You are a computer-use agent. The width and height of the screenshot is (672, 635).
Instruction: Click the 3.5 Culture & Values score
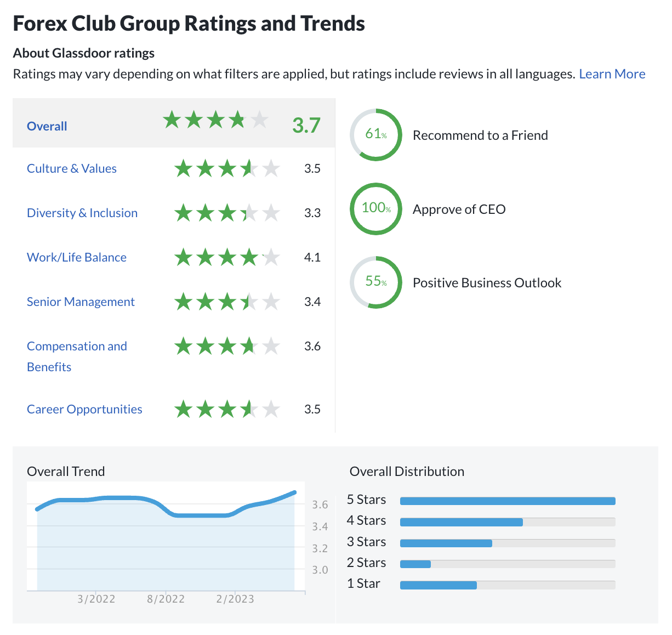[x=312, y=168]
